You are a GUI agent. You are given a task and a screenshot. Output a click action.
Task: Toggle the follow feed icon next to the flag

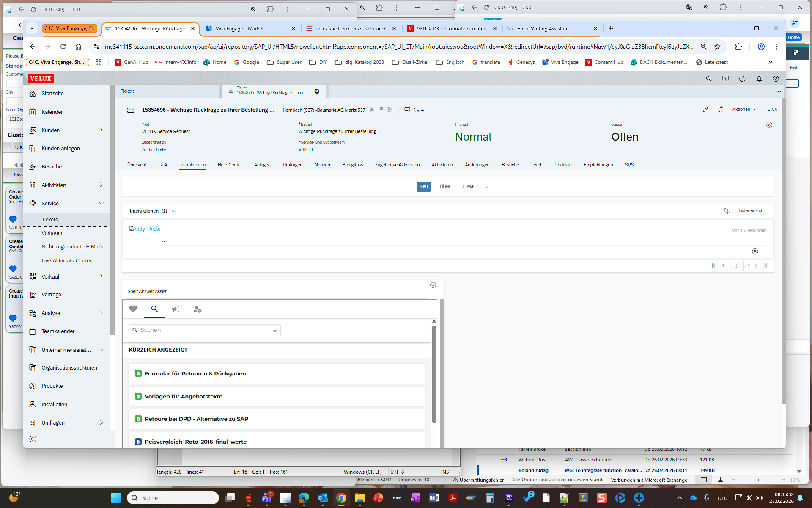(390, 110)
